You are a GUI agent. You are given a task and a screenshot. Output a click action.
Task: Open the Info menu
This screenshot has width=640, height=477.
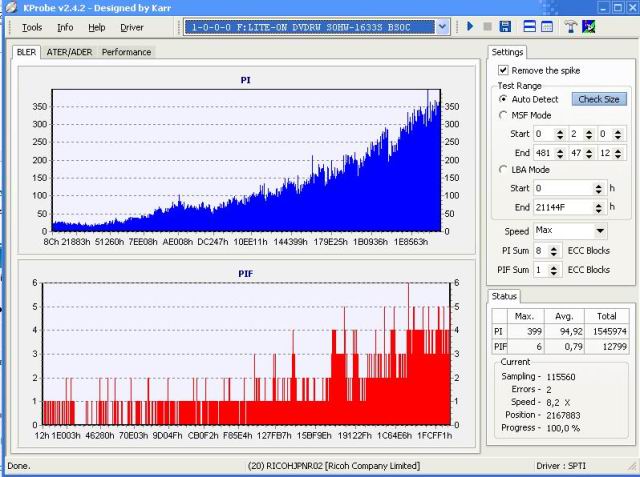click(65, 27)
